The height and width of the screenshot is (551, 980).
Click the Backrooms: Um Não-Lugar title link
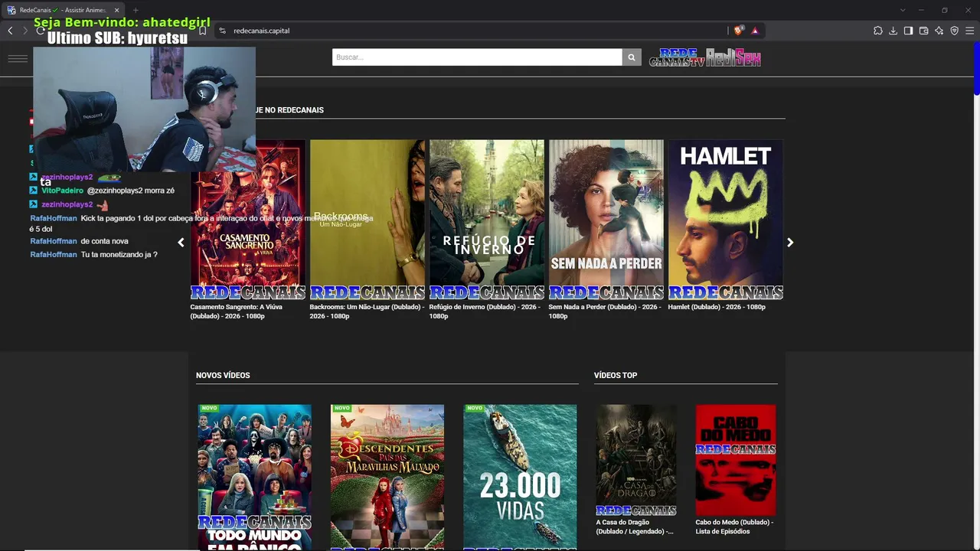coord(367,311)
